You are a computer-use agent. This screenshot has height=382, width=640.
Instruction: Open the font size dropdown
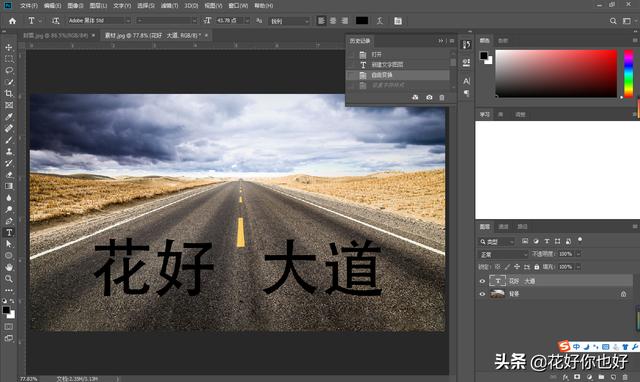(x=247, y=20)
